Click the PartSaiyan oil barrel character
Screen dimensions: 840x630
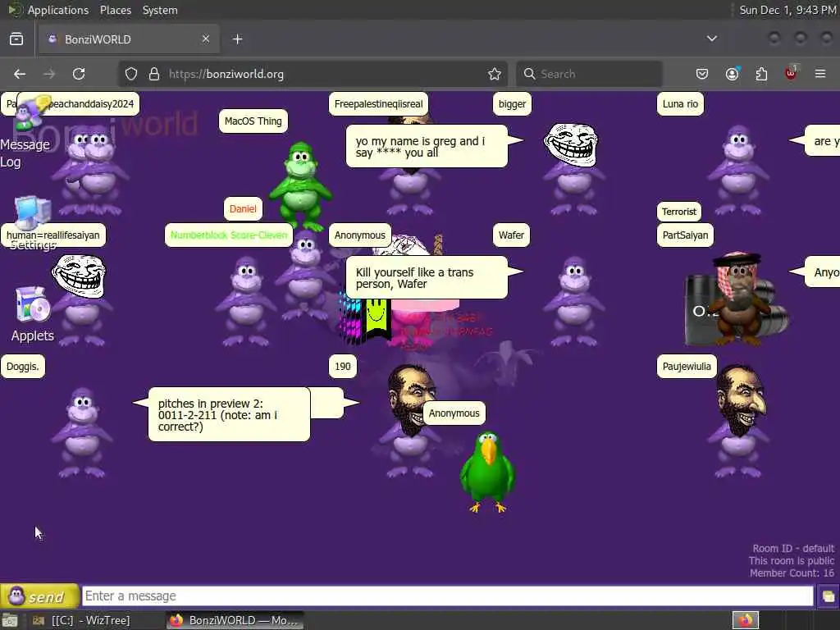pyautogui.click(x=737, y=300)
